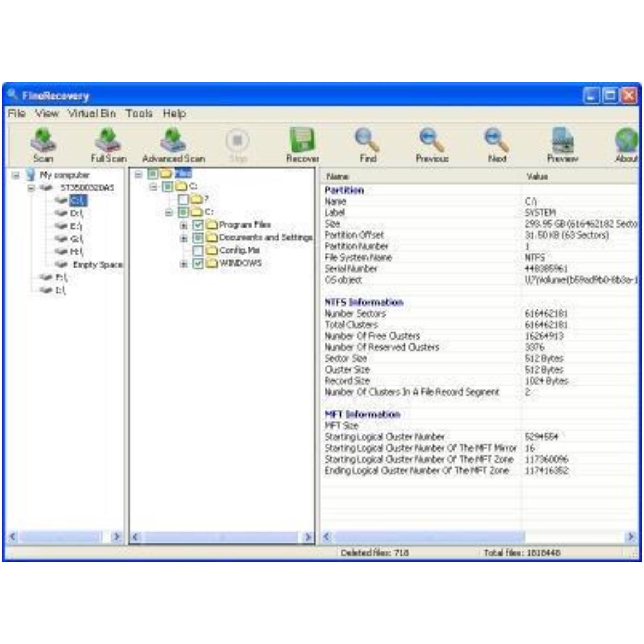Toggle the root folder checkbox at tree top
Screen dimensions: 644x644
(153, 174)
